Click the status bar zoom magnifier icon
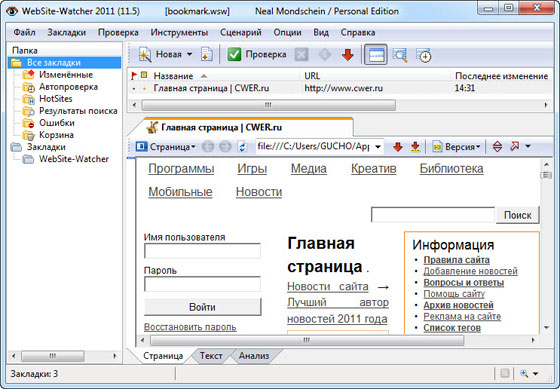The height and width of the screenshot is (389, 560). pos(524,374)
